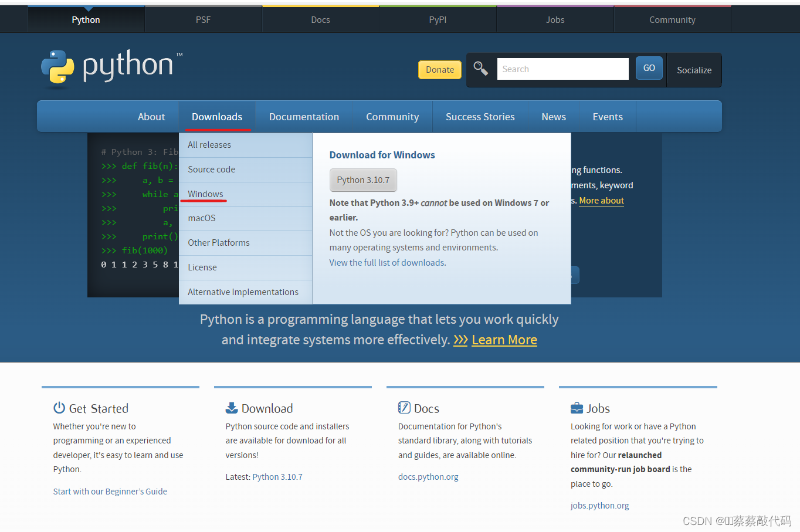
Task: Click the Docs notebook icon
Action: pos(404,408)
